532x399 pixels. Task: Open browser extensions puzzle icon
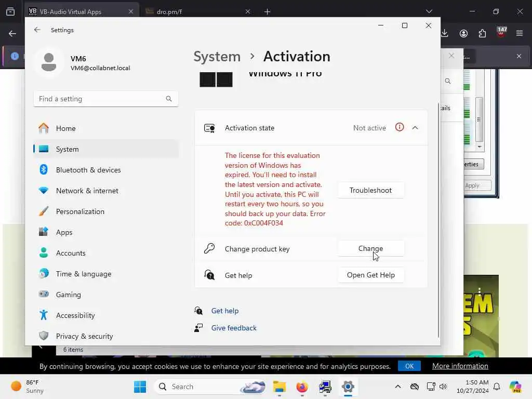point(482,33)
